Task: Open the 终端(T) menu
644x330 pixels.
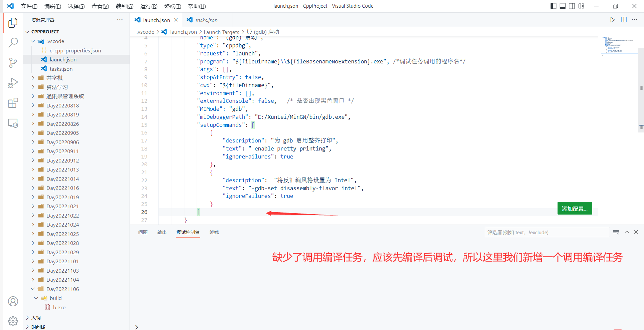Action: tap(173, 6)
